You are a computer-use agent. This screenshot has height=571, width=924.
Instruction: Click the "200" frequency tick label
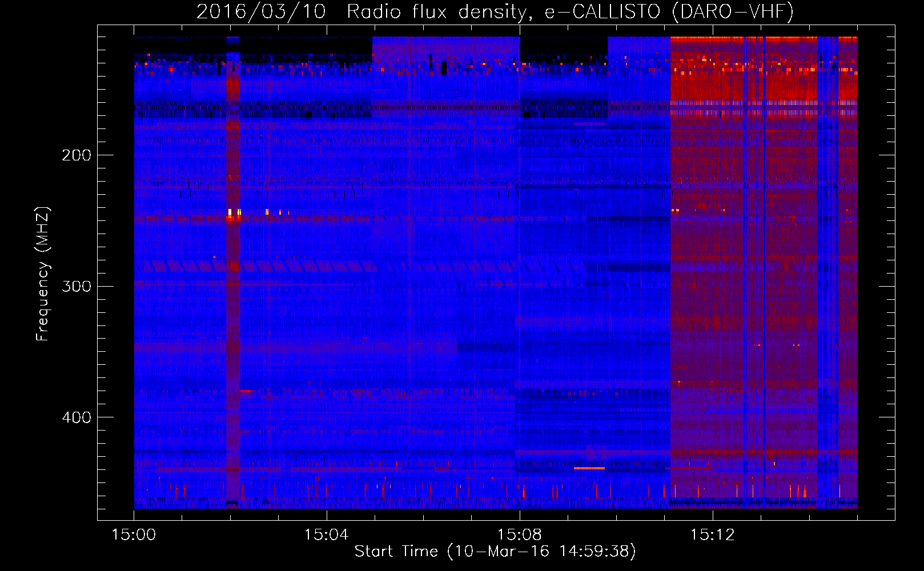(77, 155)
